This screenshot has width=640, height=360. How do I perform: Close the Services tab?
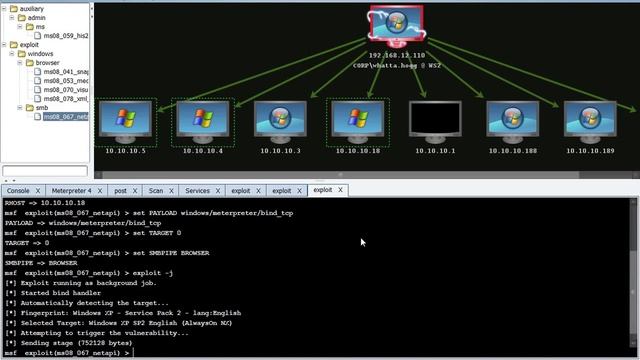(x=218, y=191)
